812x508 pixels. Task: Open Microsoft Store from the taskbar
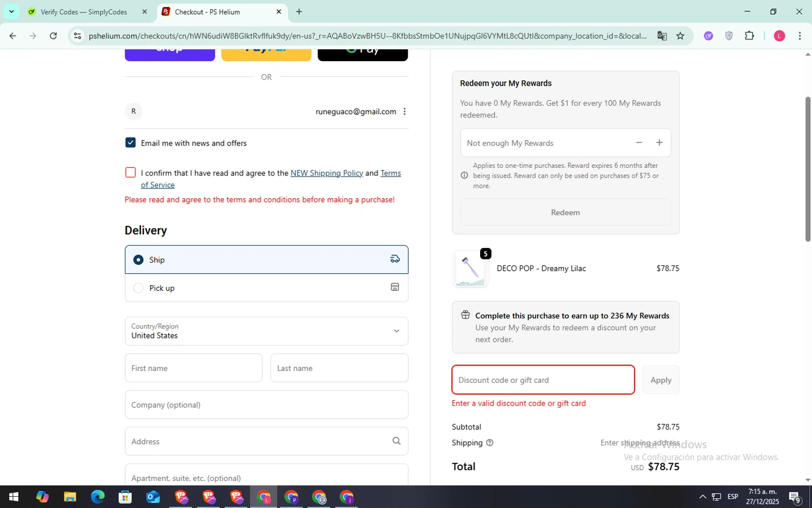[125, 497]
